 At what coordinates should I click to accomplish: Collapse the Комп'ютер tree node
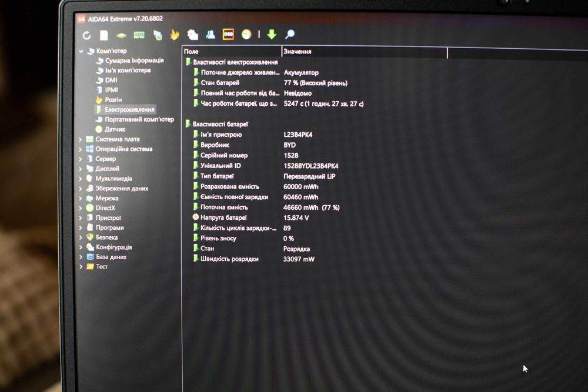(x=81, y=51)
